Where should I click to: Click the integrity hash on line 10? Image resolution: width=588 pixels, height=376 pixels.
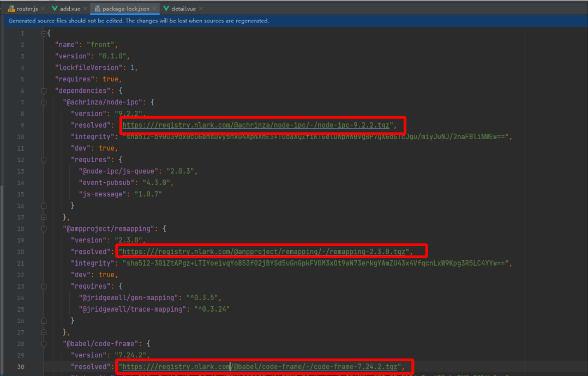tap(316, 137)
